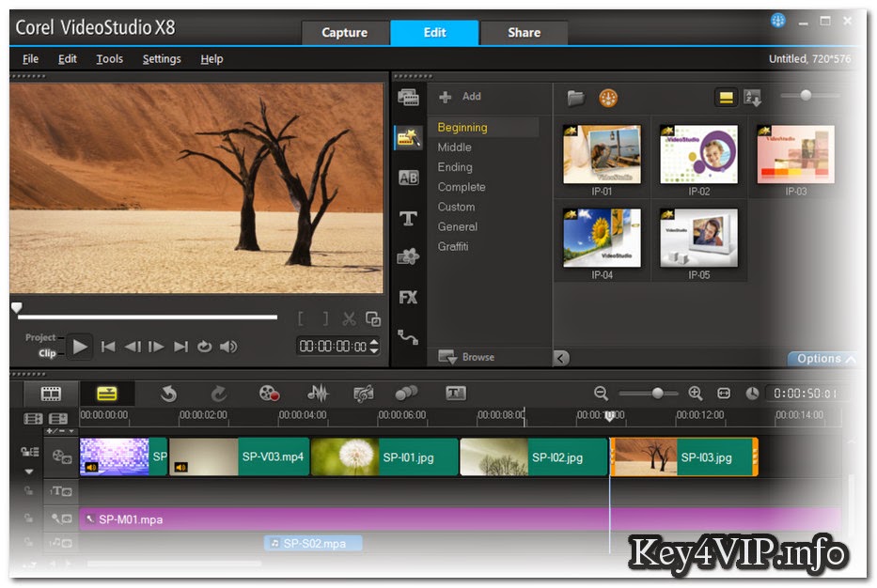Screen dimensions: 877x588
Task: Expand tracks with the down arrow
Action: 29,472
